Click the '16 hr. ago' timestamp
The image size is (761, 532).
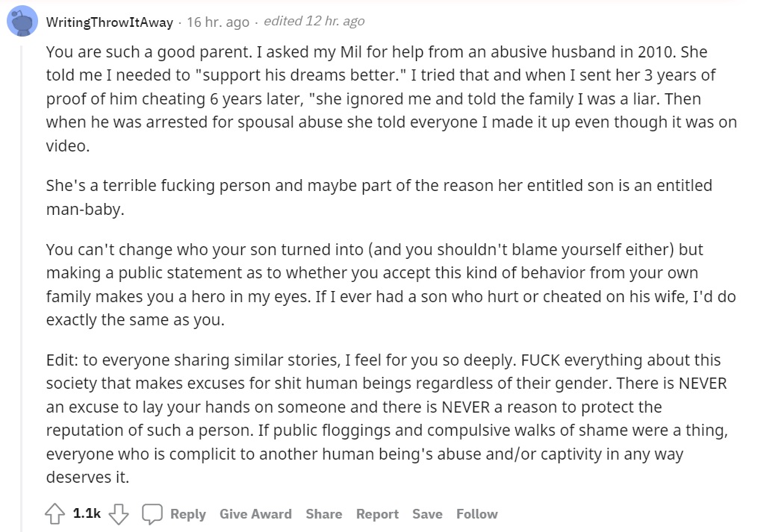point(218,22)
